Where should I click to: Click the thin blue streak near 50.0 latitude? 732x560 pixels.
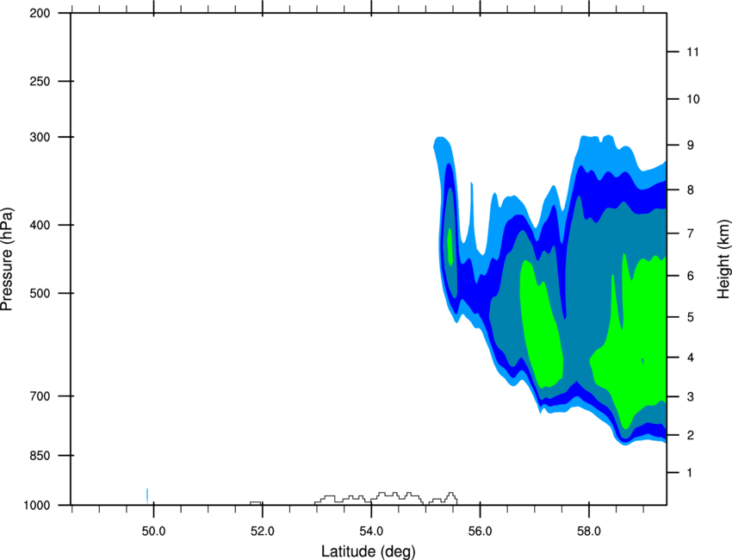[x=147, y=495]
